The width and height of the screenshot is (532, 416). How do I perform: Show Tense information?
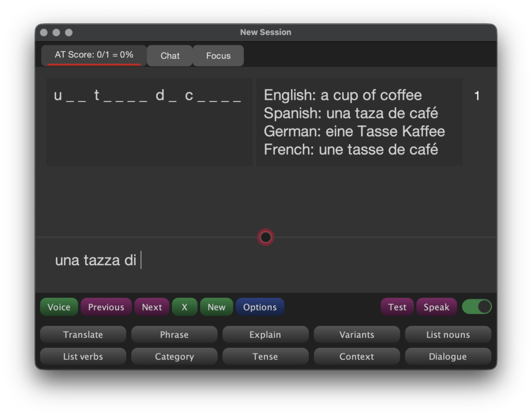pyautogui.click(x=265, y=357)
